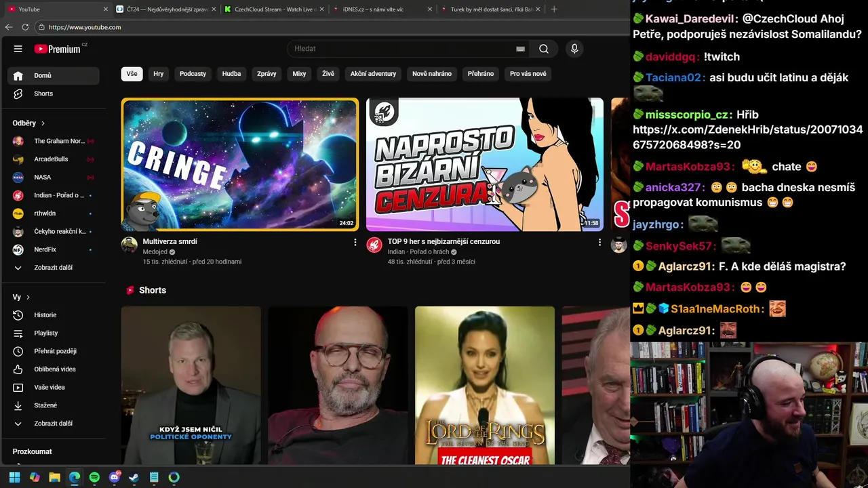Open a new browser tab

[554, 9]
